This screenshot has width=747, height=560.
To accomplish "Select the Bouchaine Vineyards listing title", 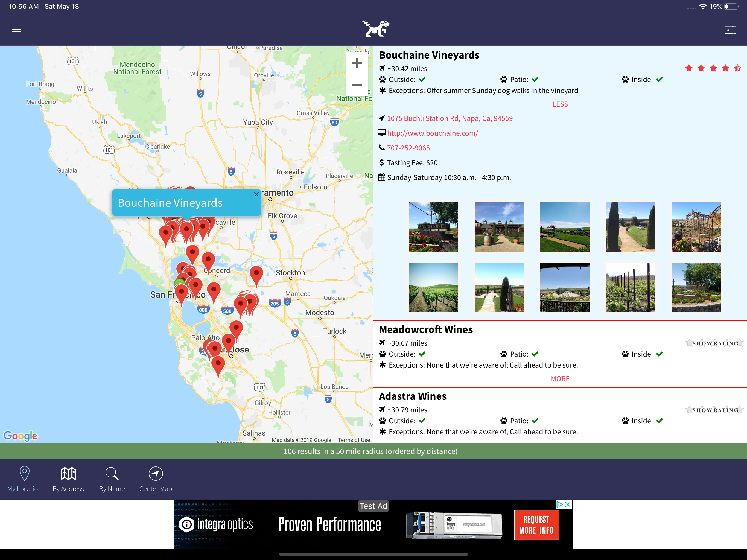I will 429,55.
